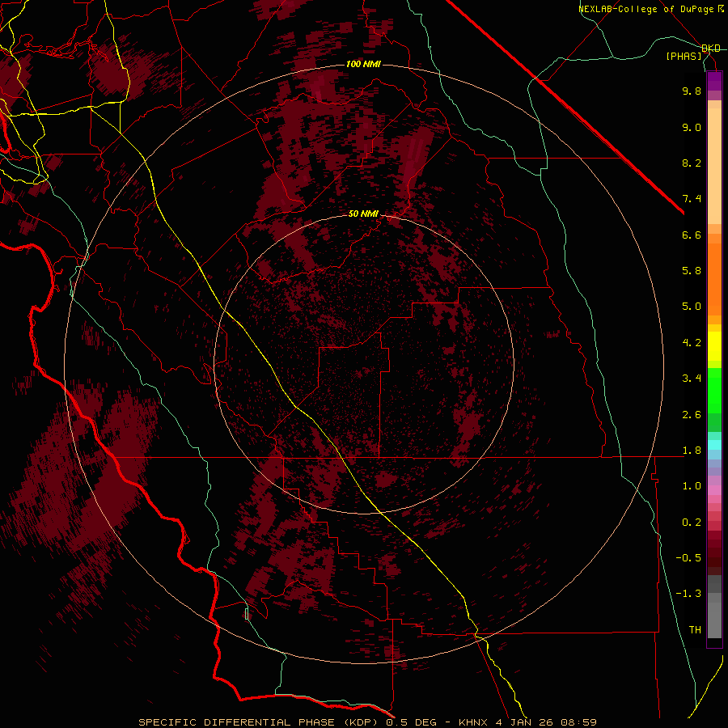Click the 50 NMI range ring label
The width and height of the screenshot is (728, 728).
[x=363, y=214]
